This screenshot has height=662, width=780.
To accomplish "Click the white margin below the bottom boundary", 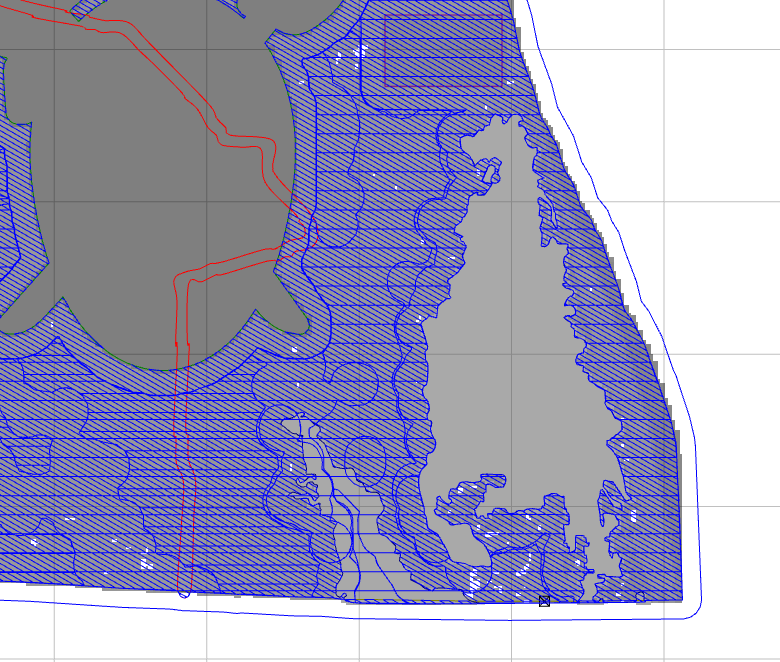I will (x=400, y=635).
